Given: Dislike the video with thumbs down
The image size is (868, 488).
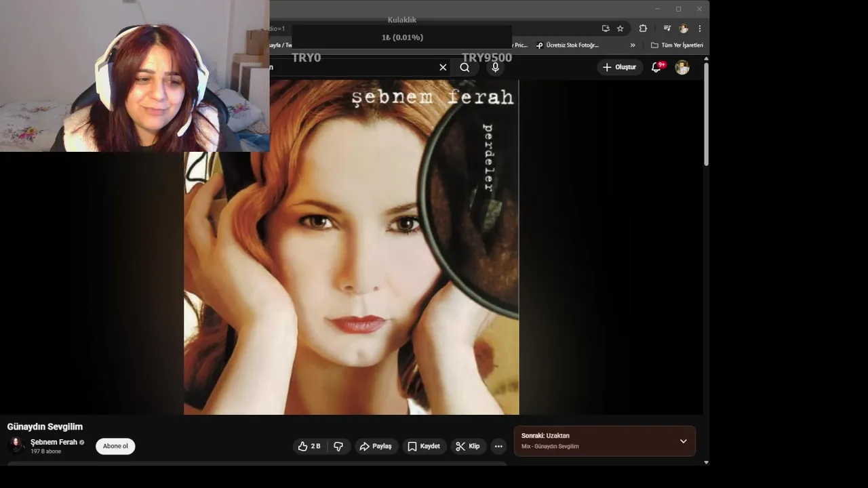Looking at the screenshot, I should tap(338, 446).
